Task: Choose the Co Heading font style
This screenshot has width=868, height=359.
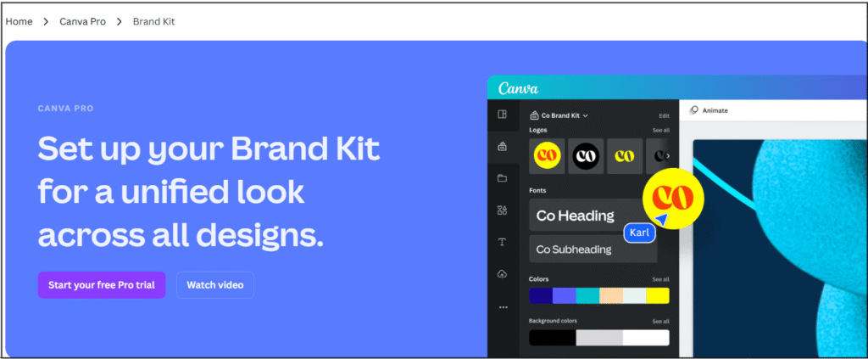Action: [x=593, y=215]
